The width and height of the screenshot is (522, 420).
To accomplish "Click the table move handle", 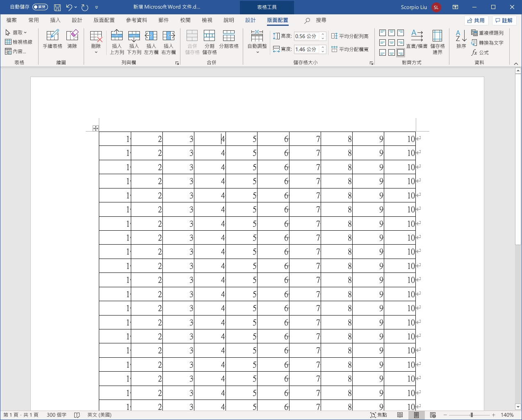I will tap(96, 128).
